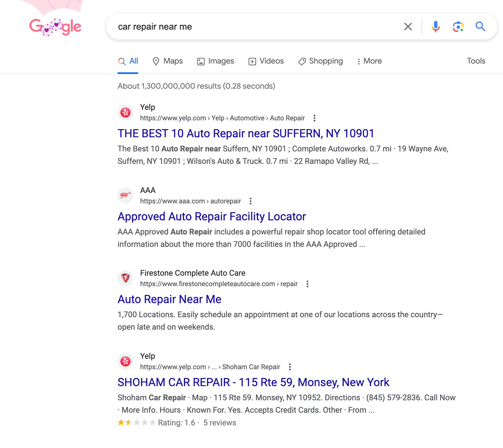This screenshot has height=448, width=503.
Task: Click the Images picture icon
Action: coord(201,61)
